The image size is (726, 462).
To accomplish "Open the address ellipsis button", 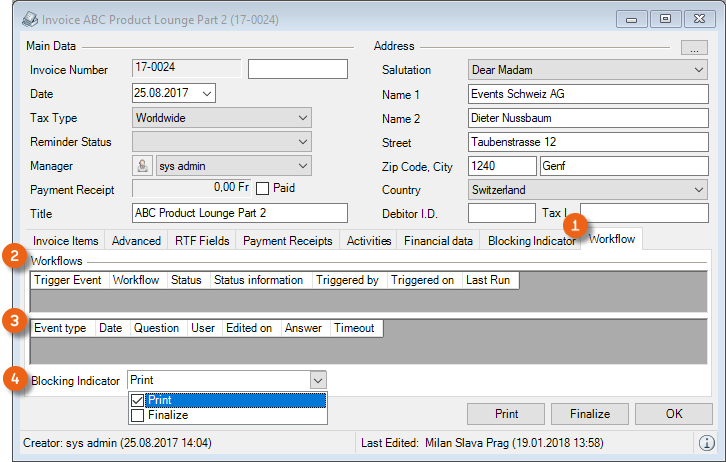I will 693,47.
